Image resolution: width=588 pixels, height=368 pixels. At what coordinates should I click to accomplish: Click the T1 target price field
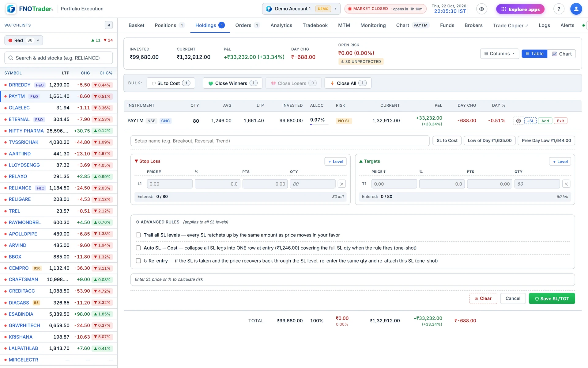click(x=394, y=184)
